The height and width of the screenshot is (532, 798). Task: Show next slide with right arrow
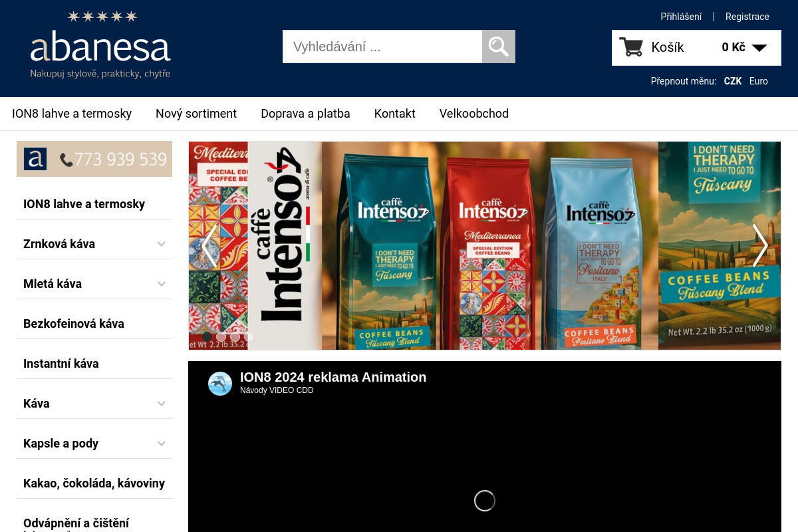(x=760, y=245)
